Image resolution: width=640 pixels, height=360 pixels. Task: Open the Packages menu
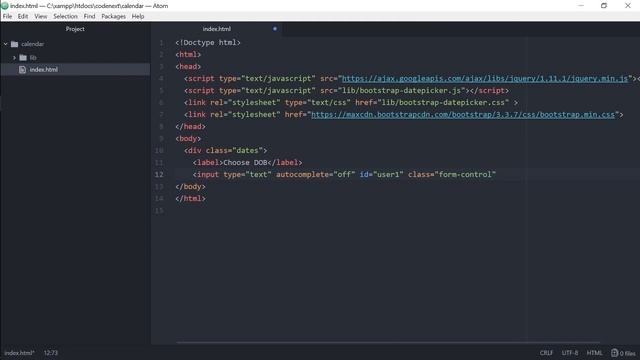pyautogui.click(x=113, y=16)
